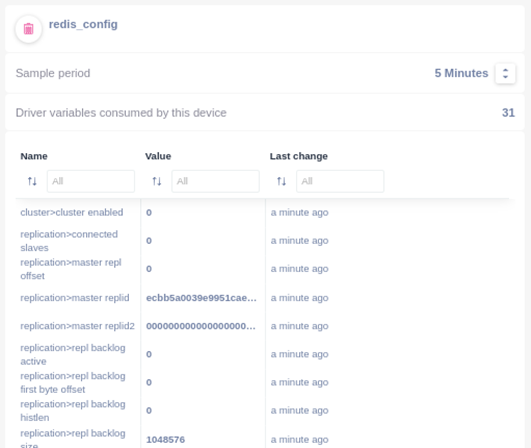Select replication>connected slaves variable
The height and width of the screenshot is (448, 531).
point(69,241)
